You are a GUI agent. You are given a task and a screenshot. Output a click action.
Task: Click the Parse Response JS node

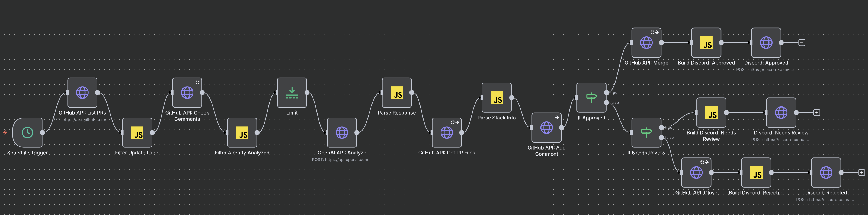(x=397, y=93)
